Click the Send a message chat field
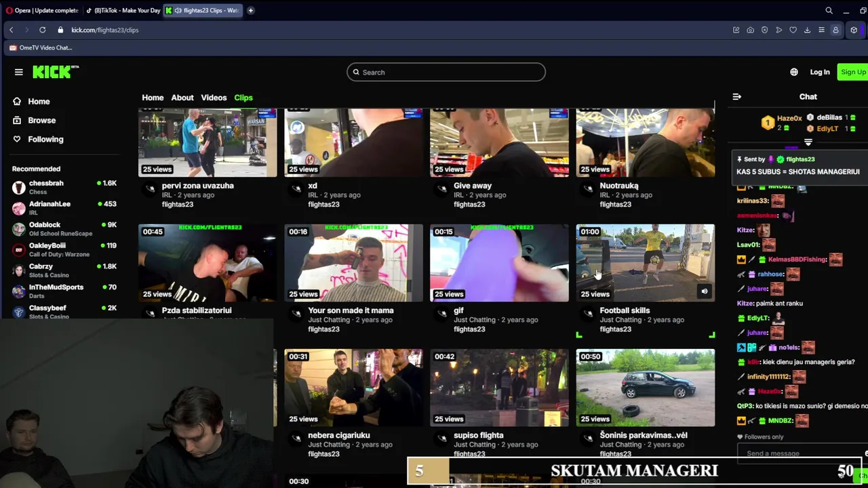The height and width of the screenshot is (488, 868). [x=800, y=453]
